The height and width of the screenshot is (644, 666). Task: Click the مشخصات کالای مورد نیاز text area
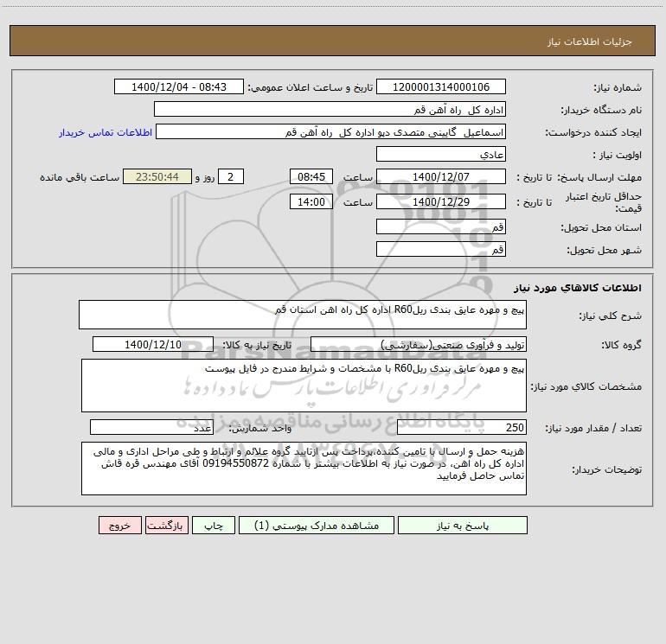click(304, 386)
